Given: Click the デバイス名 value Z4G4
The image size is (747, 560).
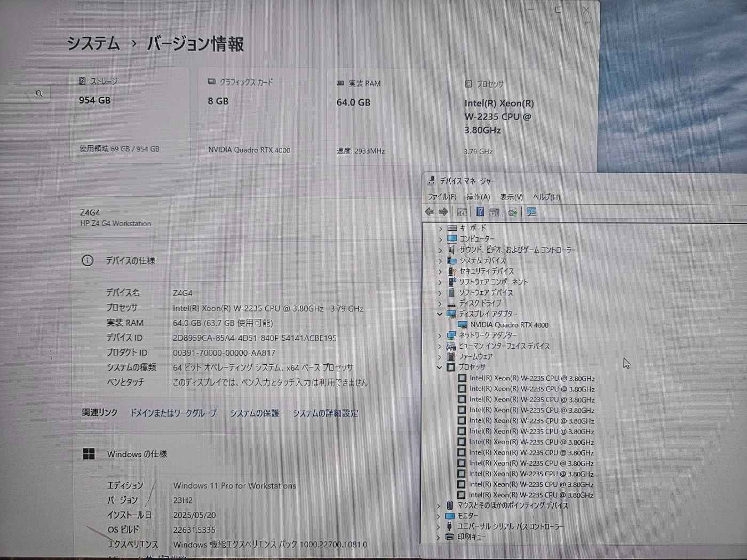Looking at the screenshot, I should point(182,293).
